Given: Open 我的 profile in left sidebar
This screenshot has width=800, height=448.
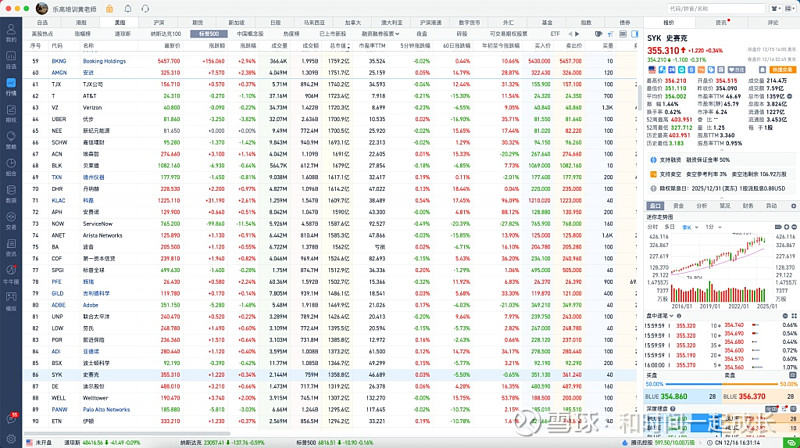Looking at the screenshot, I should pyautogui.click(x=11, y=33).
